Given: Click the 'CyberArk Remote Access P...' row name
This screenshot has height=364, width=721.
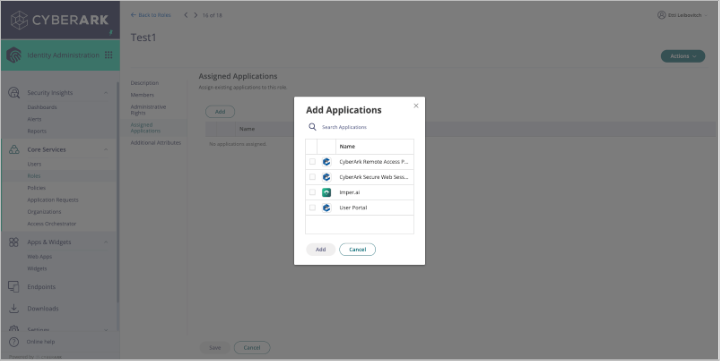Looking at the screenshot, I should pyautogui.click(x=374, y=162).
